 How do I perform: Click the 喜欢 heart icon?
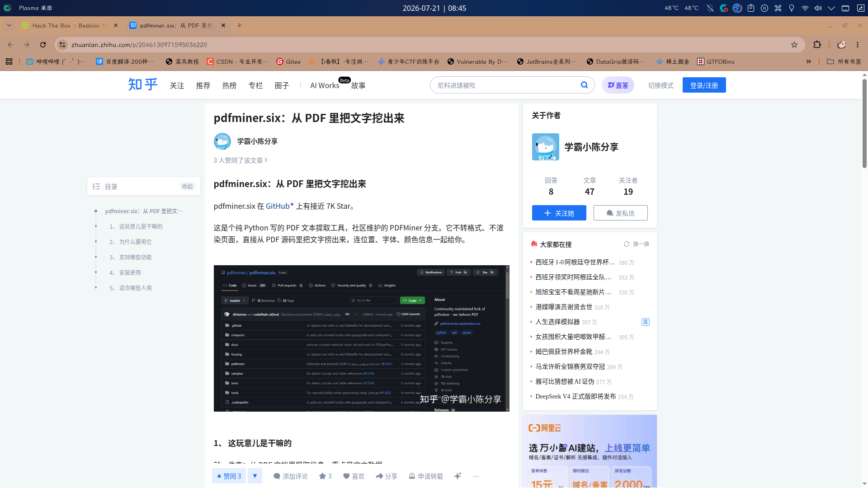tap(346, 476)
